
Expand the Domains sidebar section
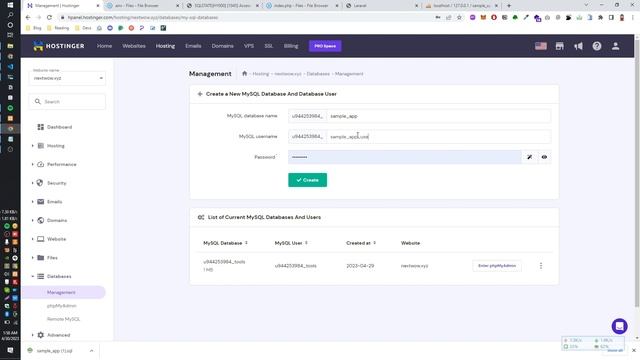[x=33, y=220]
